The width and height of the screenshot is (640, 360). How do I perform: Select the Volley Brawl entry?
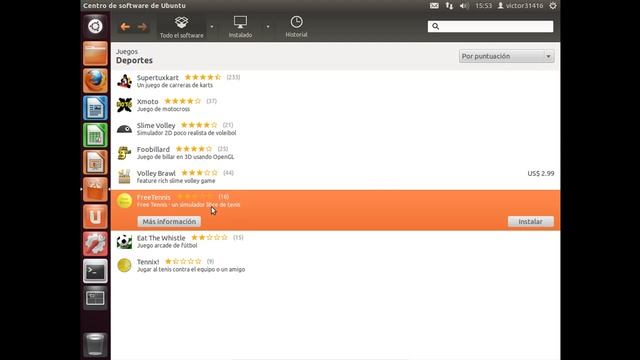pyautogui.click(x=335, y=177)
